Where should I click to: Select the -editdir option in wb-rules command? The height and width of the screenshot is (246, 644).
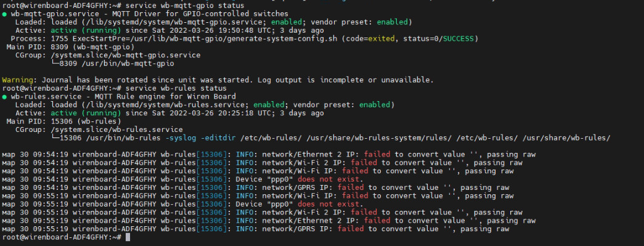(x=218, y=138)
